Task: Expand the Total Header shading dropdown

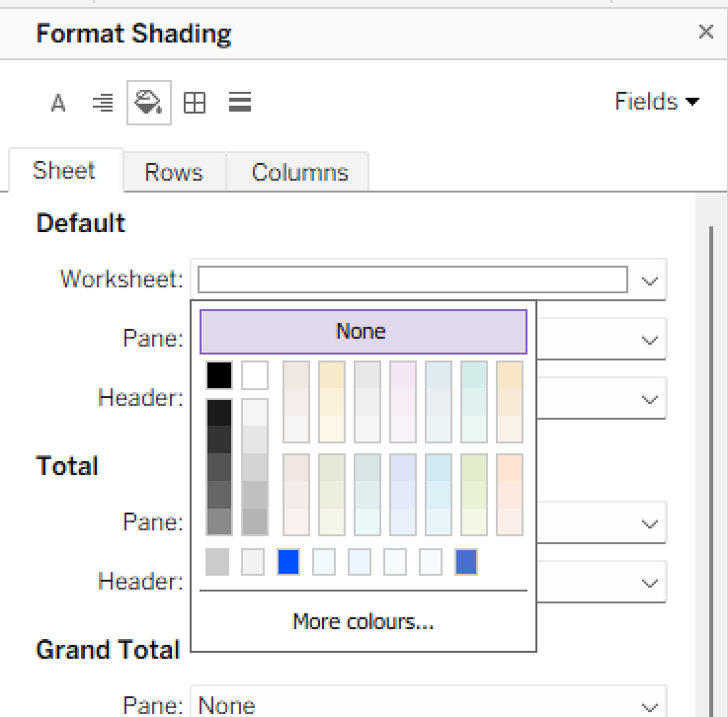Action: (x=649, y=583)
